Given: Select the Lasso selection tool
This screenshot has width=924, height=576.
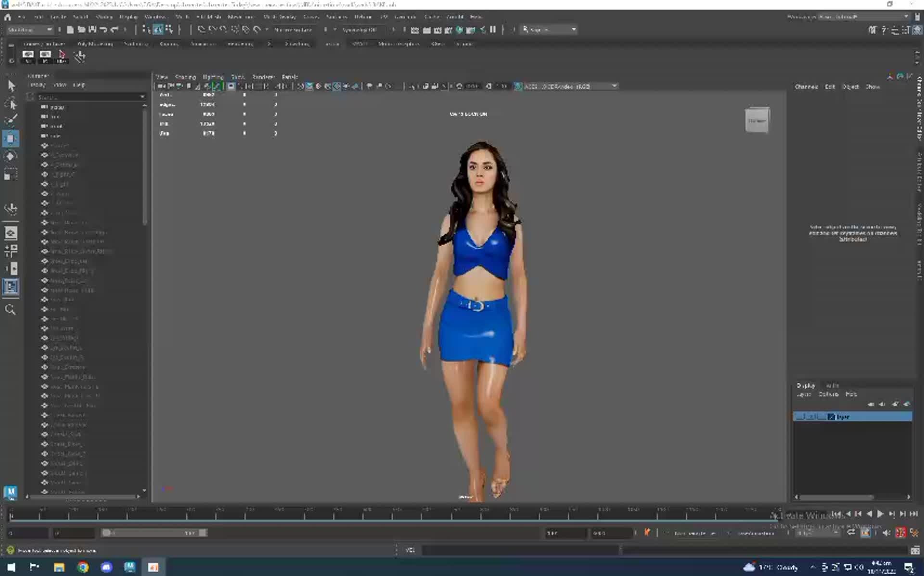Looking at the screenshot, I should (x=12, y=104).
